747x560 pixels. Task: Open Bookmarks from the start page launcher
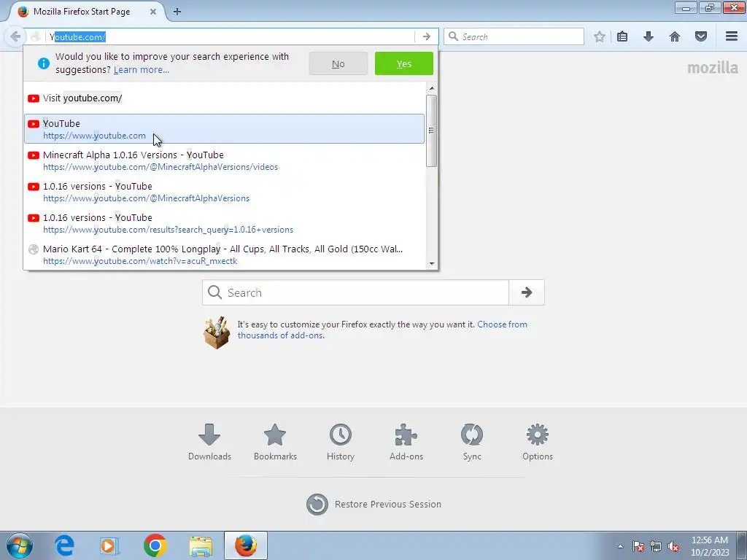pos(275,443)
